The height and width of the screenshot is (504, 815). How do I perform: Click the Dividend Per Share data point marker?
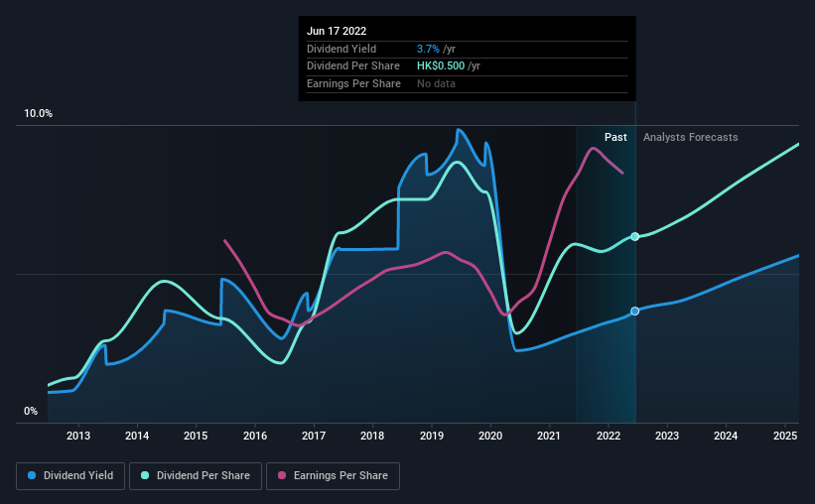[x=634, y=236]
